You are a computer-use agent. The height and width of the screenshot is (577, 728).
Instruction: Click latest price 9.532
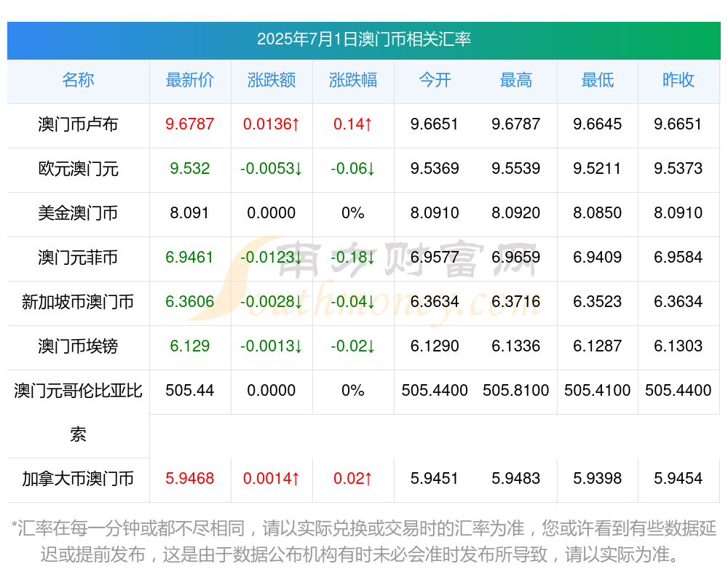point(190,168)
